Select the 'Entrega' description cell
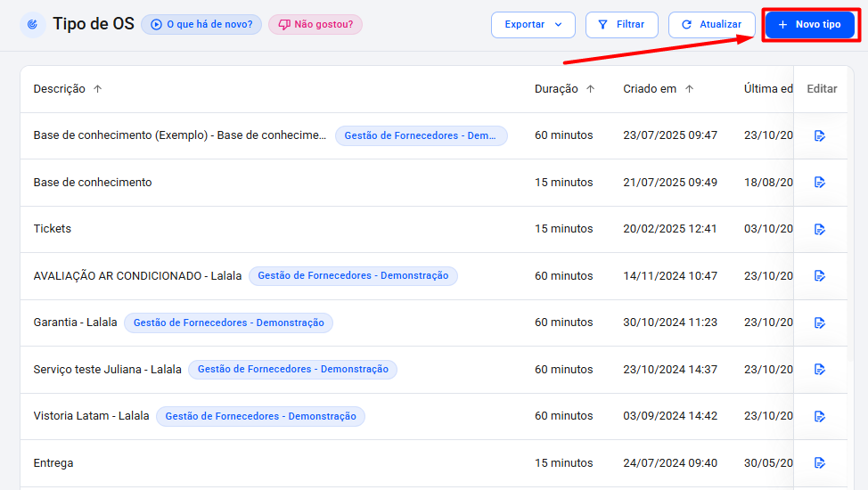This screenshot has width=868, height=490. click(53, 463)
